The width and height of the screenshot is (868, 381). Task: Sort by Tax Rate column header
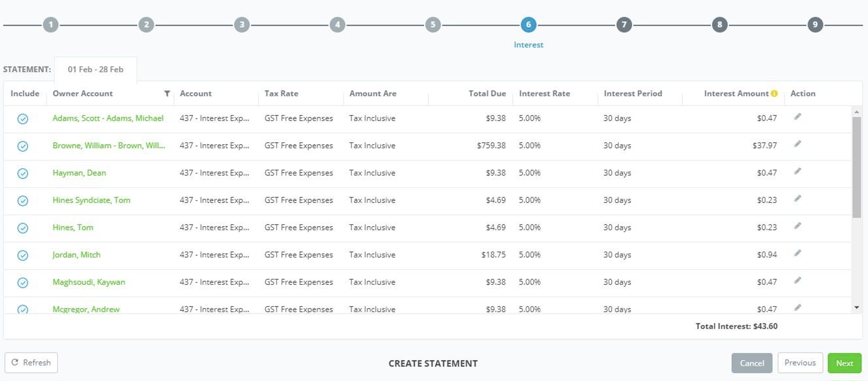[x=281, y=93]
